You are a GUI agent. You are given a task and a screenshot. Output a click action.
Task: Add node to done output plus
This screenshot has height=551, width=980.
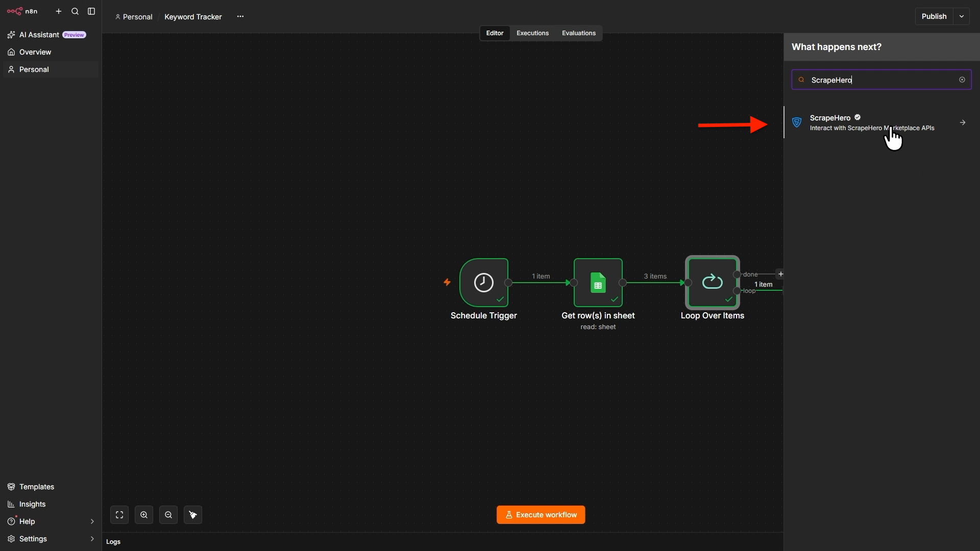click(x=780, y=274)
